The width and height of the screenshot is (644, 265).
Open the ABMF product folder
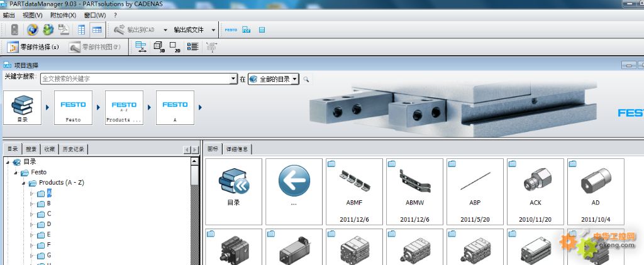[355, 192]
